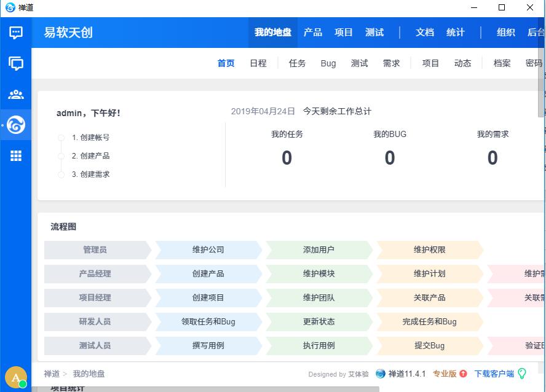Open the conversations bubbles icon in sidebar
546x392 pixels.
(16, 63)
